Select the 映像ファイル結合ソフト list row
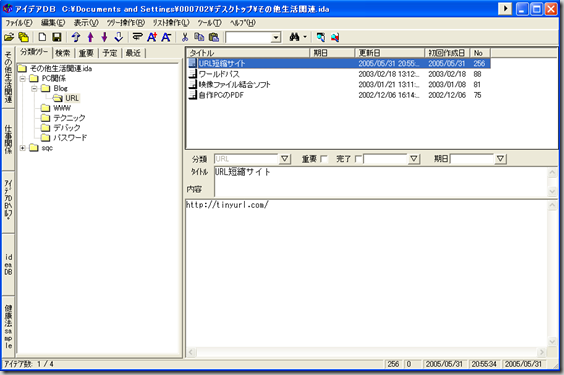564x375 pixels. [x=339, y=84]
